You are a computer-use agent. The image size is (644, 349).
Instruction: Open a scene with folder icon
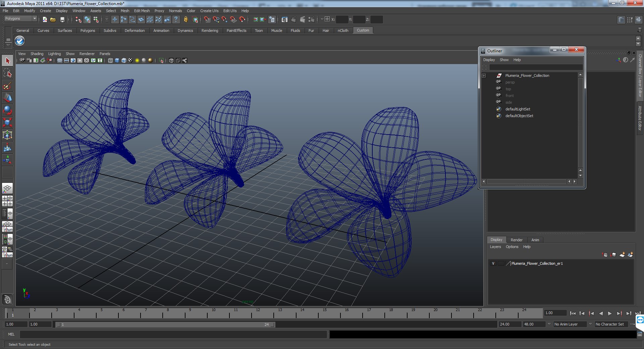coord(53,19)
